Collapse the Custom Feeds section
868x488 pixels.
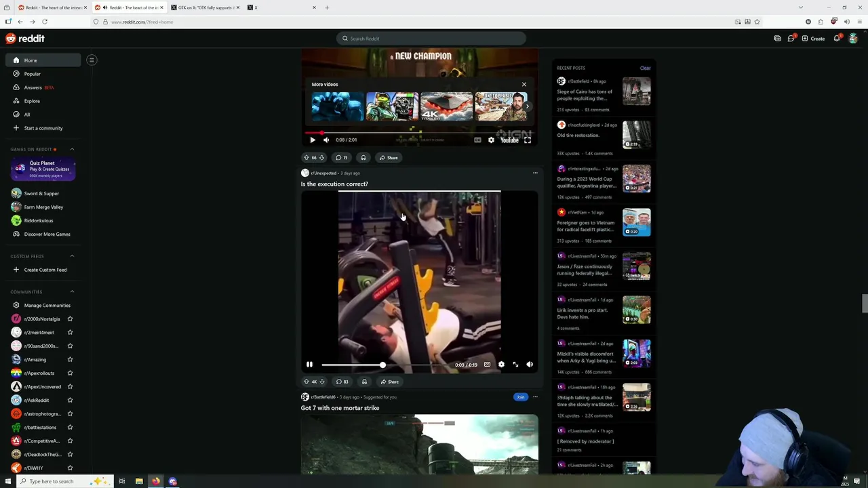(x=72, y=256)
